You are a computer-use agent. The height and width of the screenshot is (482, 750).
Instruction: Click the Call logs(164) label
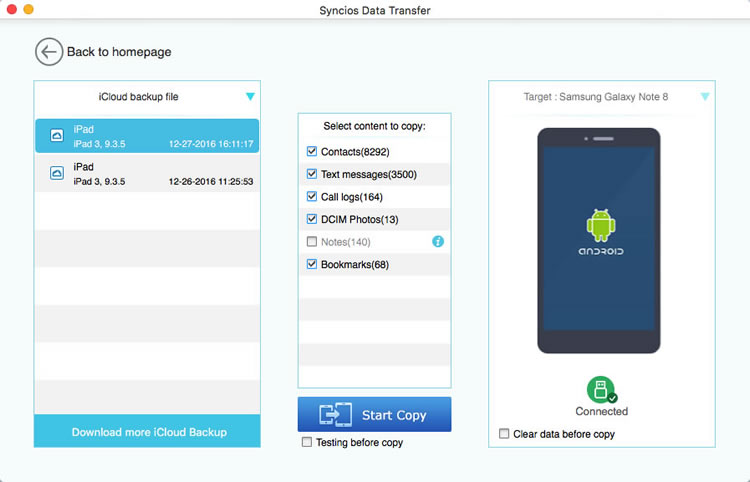[352, 197]
